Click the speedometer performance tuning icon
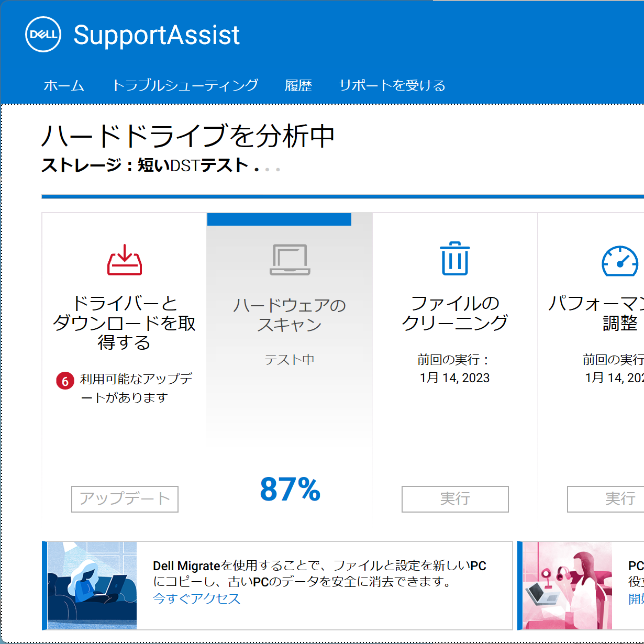 pos(620,261)
